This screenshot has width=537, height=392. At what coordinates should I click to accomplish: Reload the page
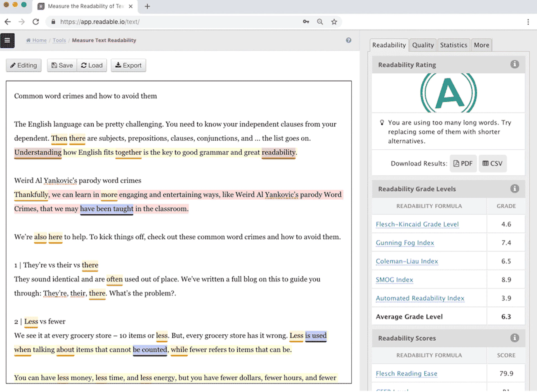coord(36,22)
